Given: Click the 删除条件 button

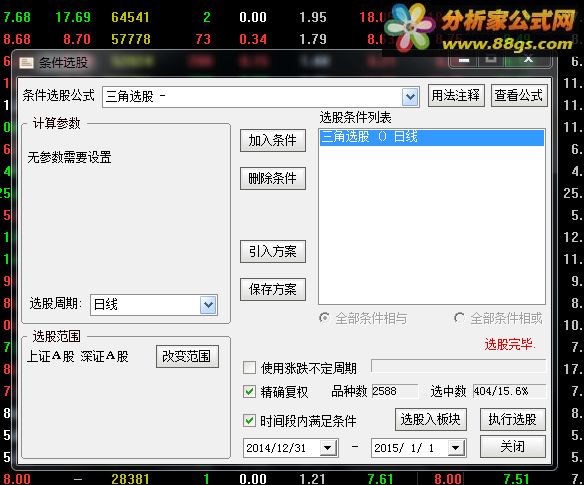Looking at the screenshot, I should (273, 178).
